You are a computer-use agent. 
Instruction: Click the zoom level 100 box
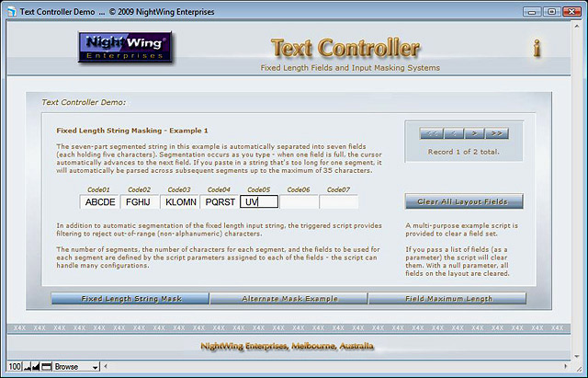click(15, 367)
